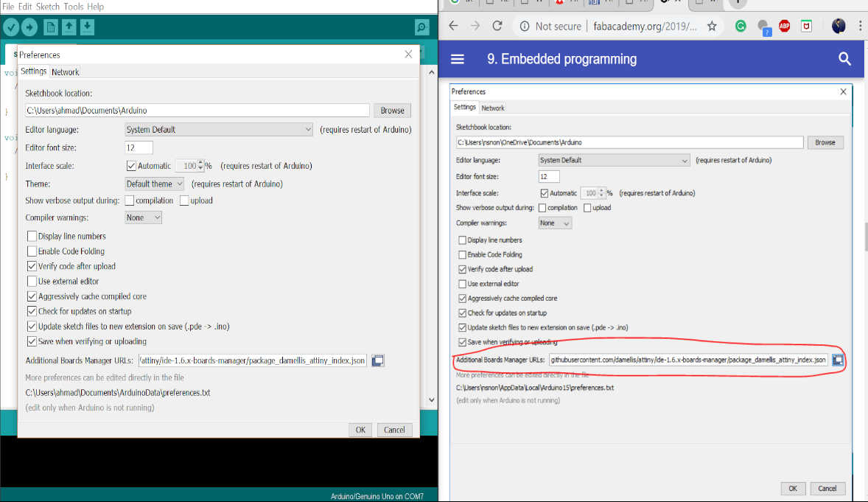Open the AdBlock Plus ABP extension
Image resolution: width=868 pixels, height=502 pixels.
(x=785, y=26)
